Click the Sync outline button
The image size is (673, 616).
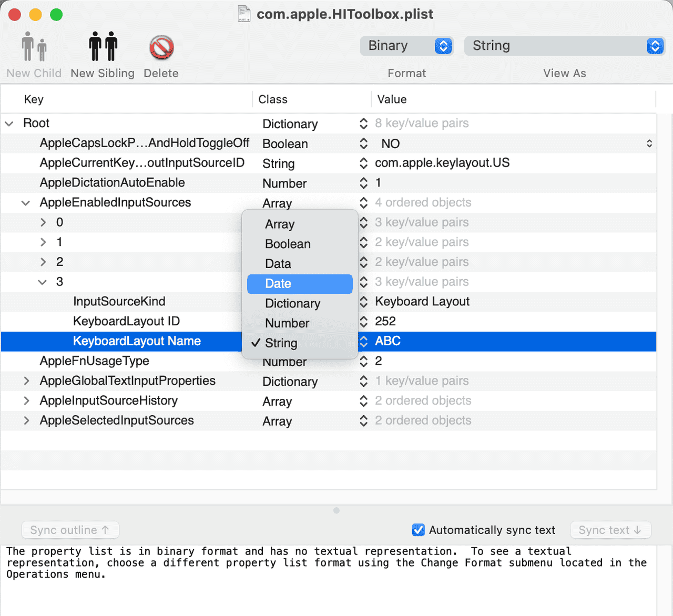(x=70, y=530)
